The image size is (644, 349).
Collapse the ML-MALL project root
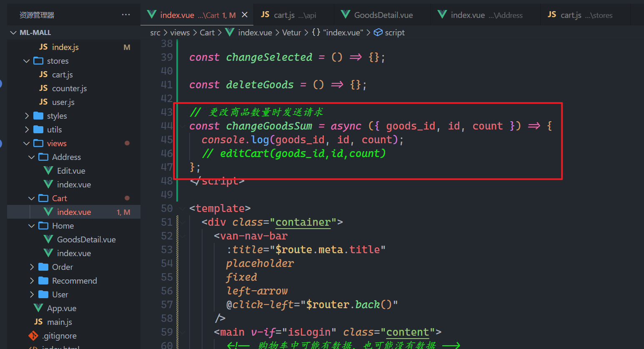pos(14,32)
